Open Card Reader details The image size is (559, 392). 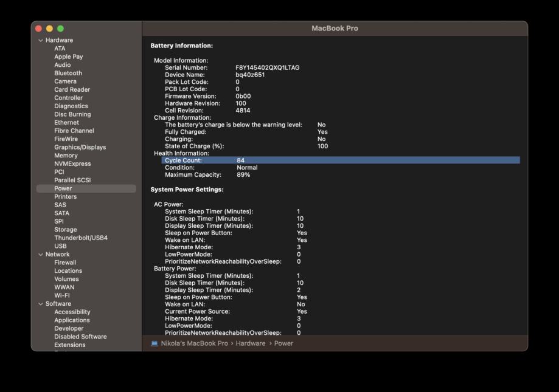tap(72, 89)
